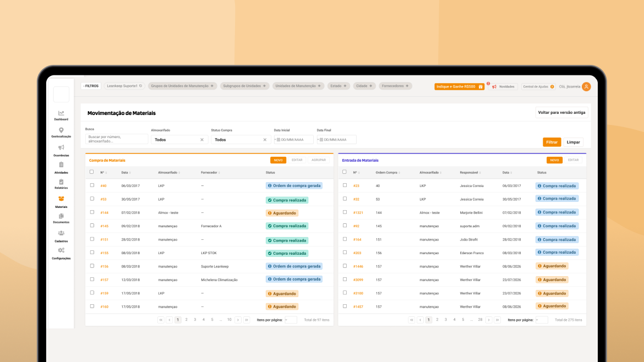Check the row #23 checkbox
The width and height of the screenshot is (644, 362).
coord(345,185)
